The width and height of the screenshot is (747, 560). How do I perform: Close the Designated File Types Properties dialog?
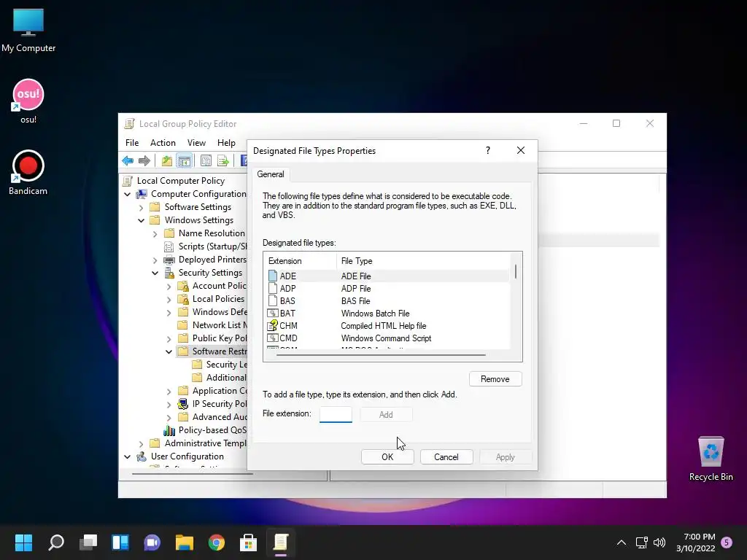click(x=521, y=150)
